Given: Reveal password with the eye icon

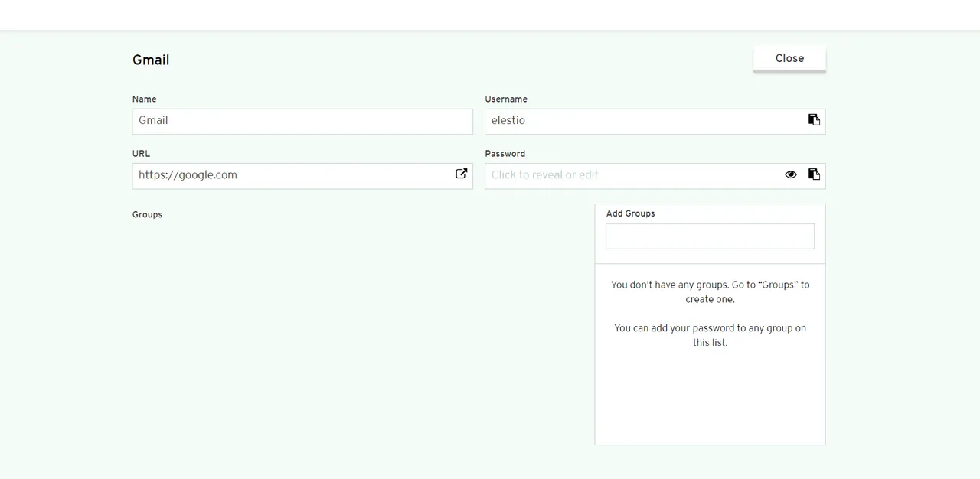Looking at the screenshot, I should 791,174.
